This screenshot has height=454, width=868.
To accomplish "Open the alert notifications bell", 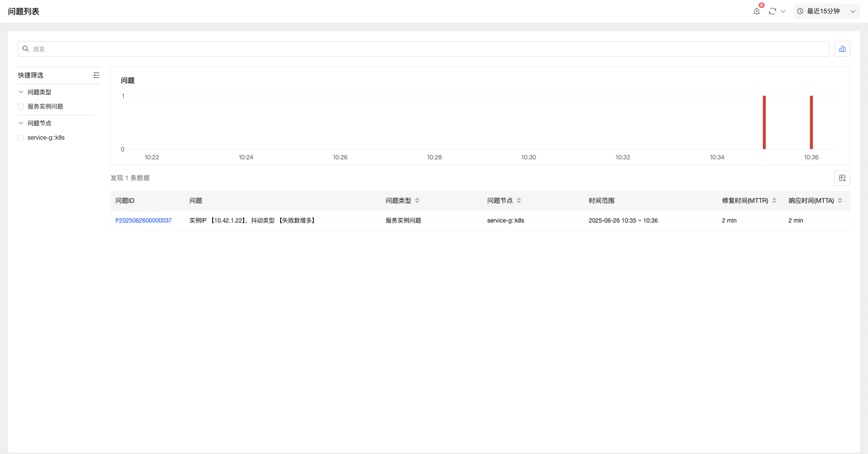I will click(757, 11).
